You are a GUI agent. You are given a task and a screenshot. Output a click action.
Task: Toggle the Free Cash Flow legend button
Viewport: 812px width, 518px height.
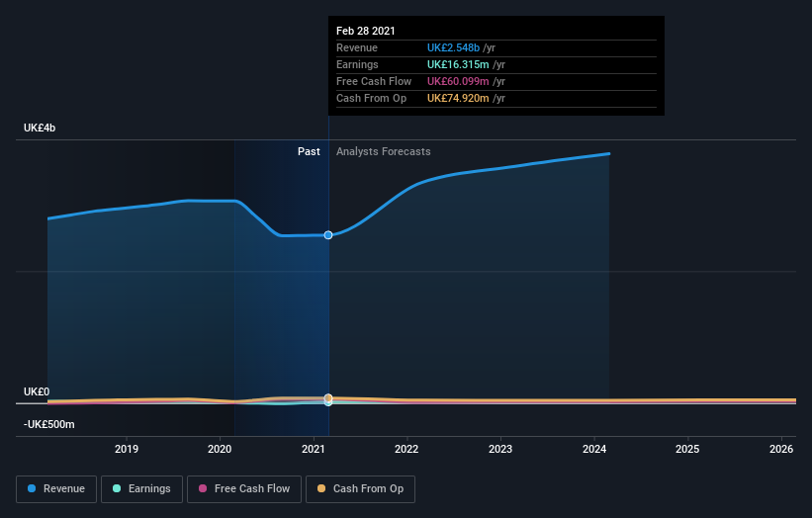244,489
